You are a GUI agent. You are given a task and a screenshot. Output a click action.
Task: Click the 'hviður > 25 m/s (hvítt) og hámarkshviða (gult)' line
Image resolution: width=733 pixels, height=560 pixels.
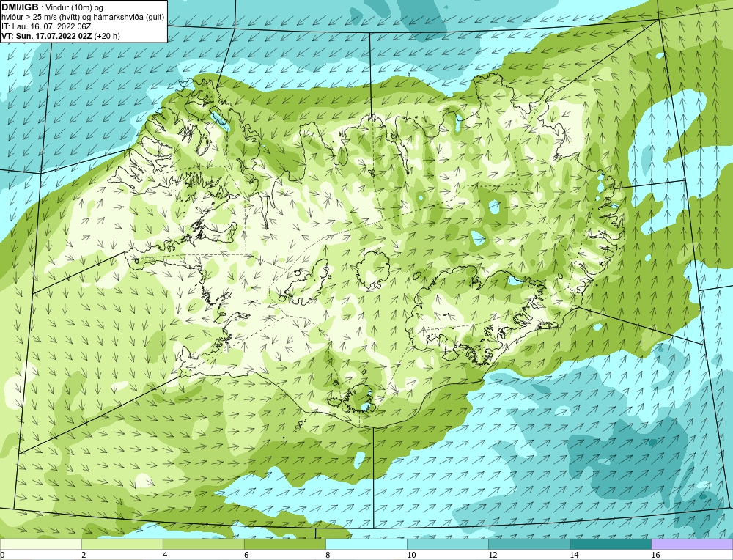tap(83, 18)
